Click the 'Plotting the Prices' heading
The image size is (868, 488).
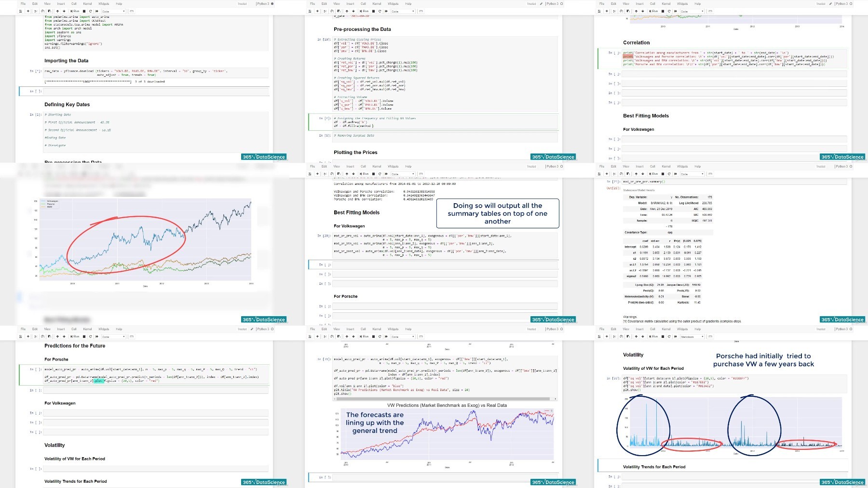tap(355, 153)
